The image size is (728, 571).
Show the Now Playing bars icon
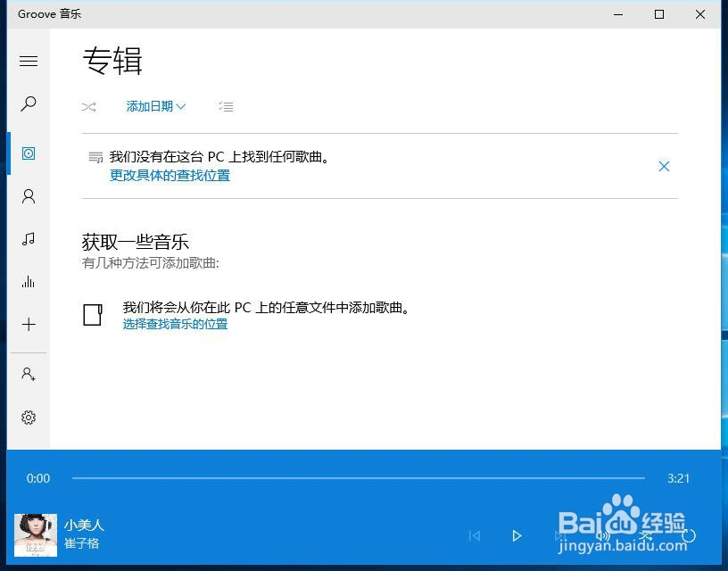29,282
